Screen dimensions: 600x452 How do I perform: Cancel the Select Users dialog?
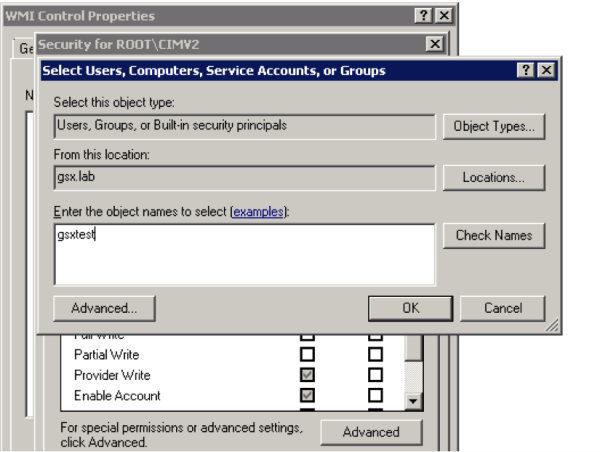click(x=502, y=308)
